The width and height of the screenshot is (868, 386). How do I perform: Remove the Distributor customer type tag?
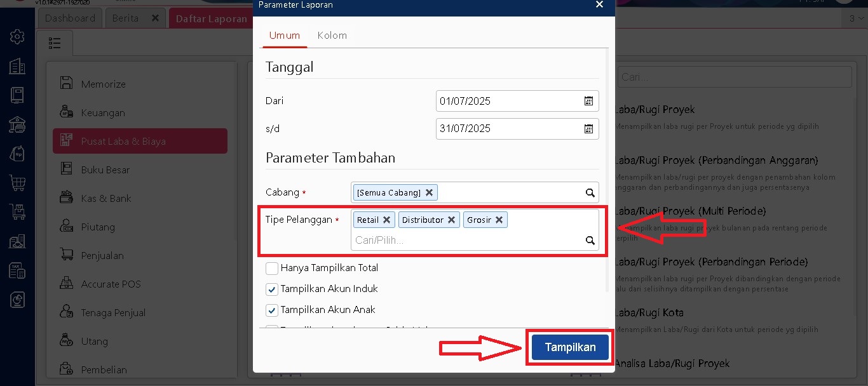pyautogui.click(x=451, y=220)
